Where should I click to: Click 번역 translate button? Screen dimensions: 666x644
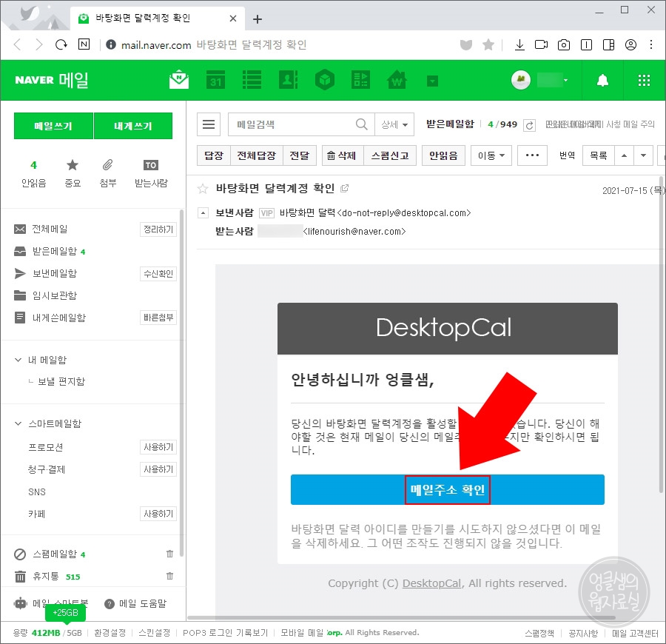pos(567,155)
